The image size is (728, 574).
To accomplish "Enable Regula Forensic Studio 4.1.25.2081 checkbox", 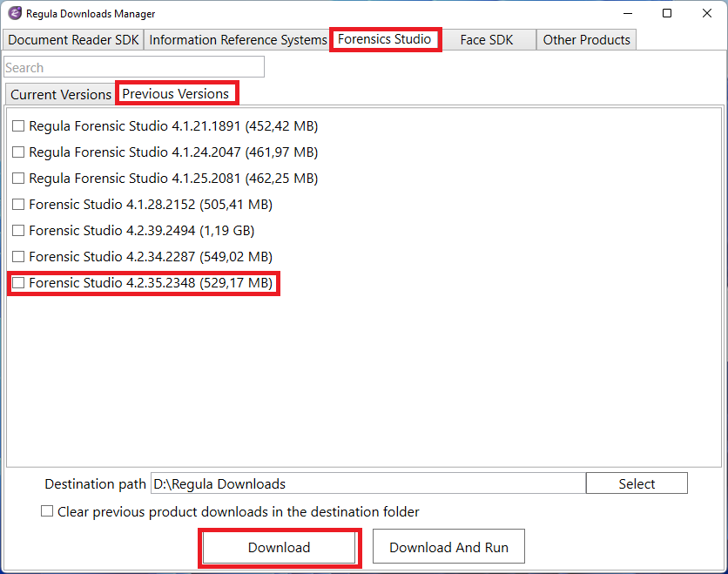I will click(18, 179).
